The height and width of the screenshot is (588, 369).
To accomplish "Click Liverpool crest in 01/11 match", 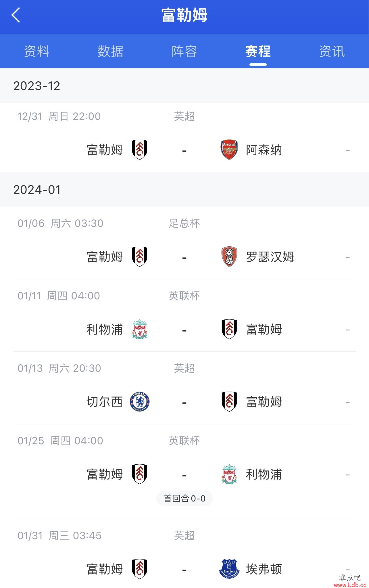I will 140,329.
